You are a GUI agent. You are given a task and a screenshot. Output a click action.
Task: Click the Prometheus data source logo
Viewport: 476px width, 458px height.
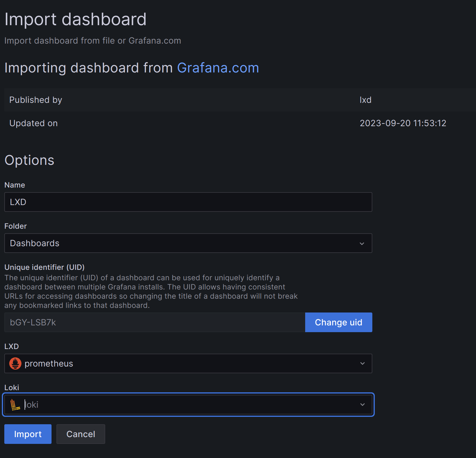click(x=15, y=363)
